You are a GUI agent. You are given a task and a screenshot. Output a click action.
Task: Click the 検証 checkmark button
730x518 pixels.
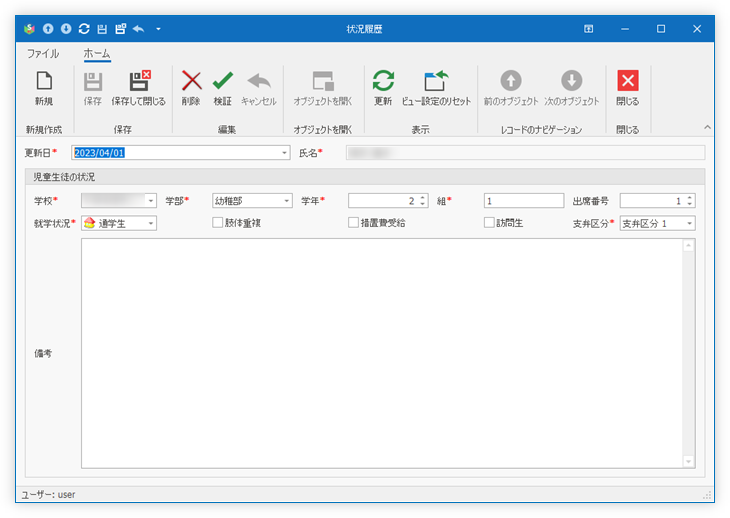coord(223,88)
